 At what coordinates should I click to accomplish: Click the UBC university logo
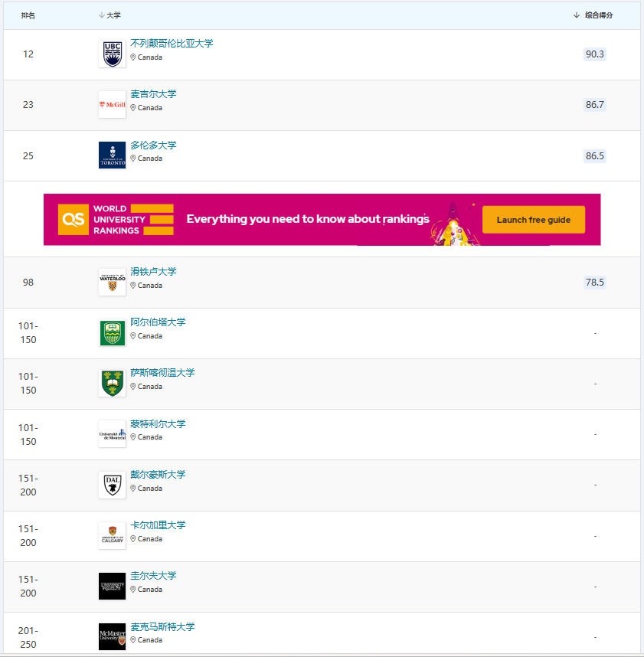point(113,54)
